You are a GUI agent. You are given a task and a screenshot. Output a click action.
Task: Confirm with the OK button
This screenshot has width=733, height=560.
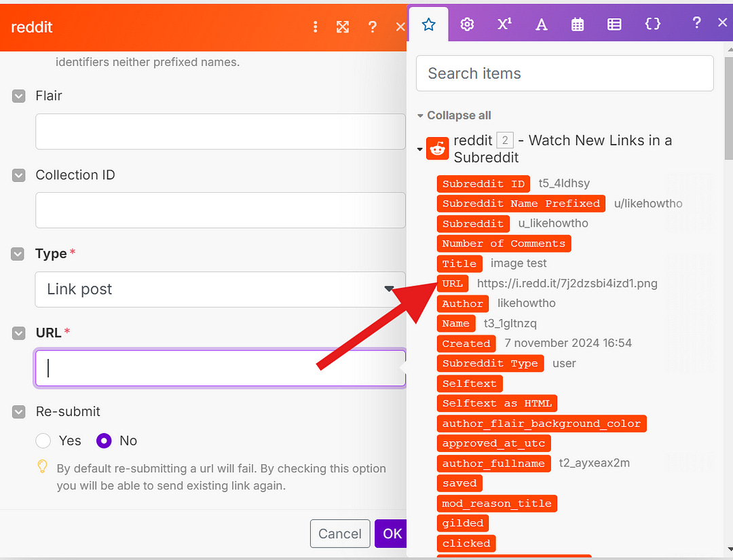[x=392, y=534]
